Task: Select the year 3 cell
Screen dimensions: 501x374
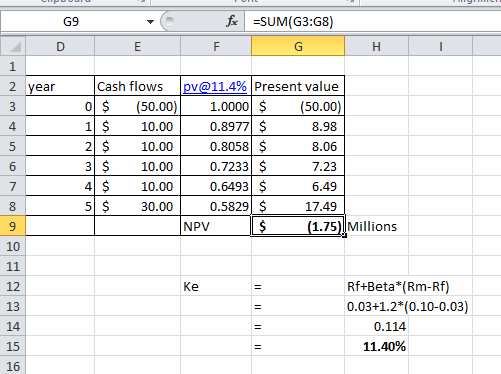Action: point(60,166)
